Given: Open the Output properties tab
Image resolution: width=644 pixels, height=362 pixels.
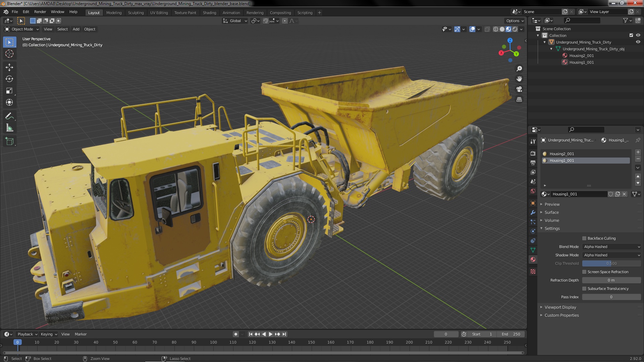Looking at the screenshot, I should click(533, 163).
